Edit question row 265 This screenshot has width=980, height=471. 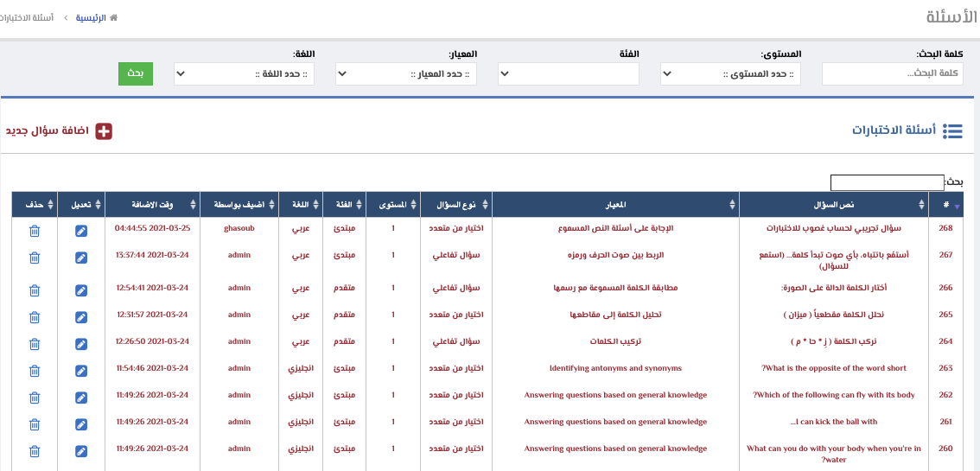pos(81,317)
